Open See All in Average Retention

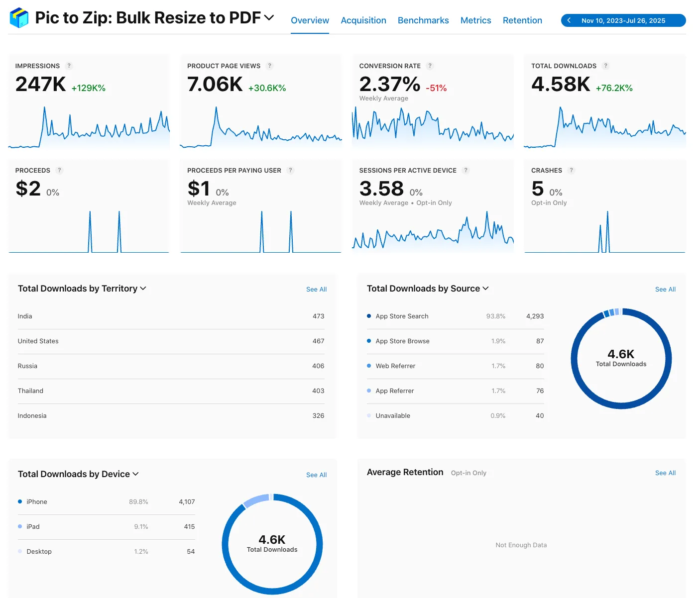(x=665, y=473)
